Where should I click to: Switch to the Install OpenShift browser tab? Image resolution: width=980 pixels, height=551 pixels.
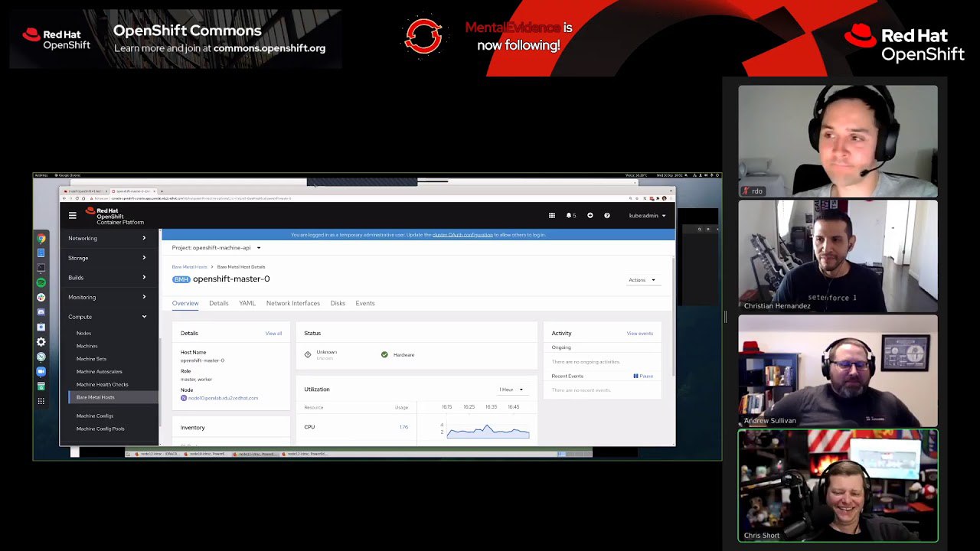84,191
